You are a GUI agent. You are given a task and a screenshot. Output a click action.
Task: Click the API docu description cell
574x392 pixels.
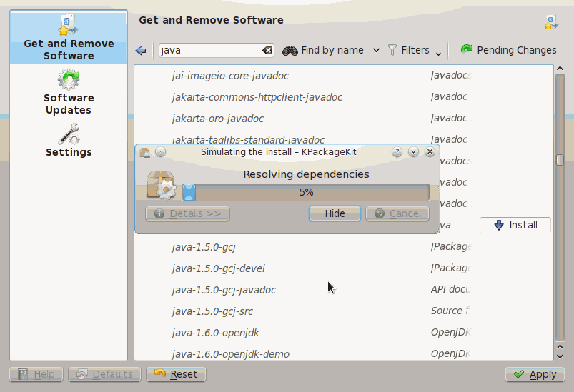click(450, 290)
